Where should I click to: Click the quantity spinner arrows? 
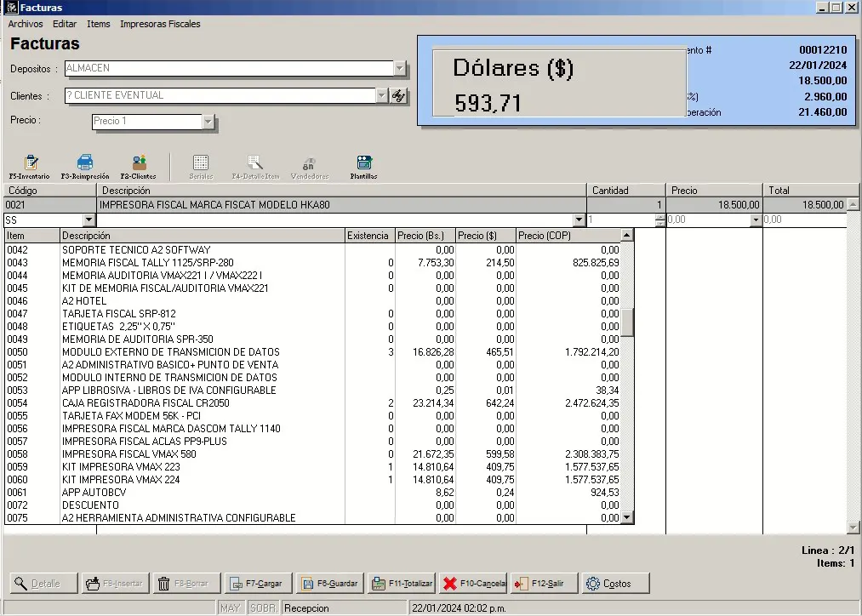tap(659, 220)
